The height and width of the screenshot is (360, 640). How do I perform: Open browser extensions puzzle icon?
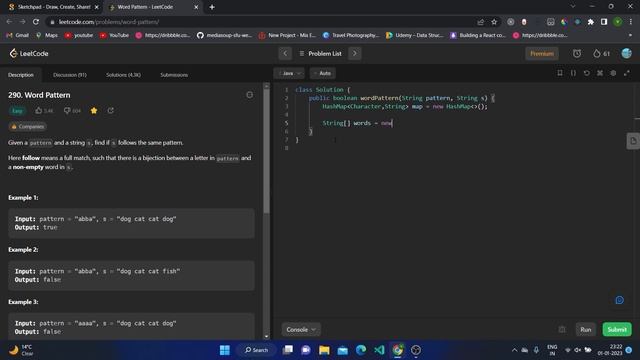tap(590, 22)
